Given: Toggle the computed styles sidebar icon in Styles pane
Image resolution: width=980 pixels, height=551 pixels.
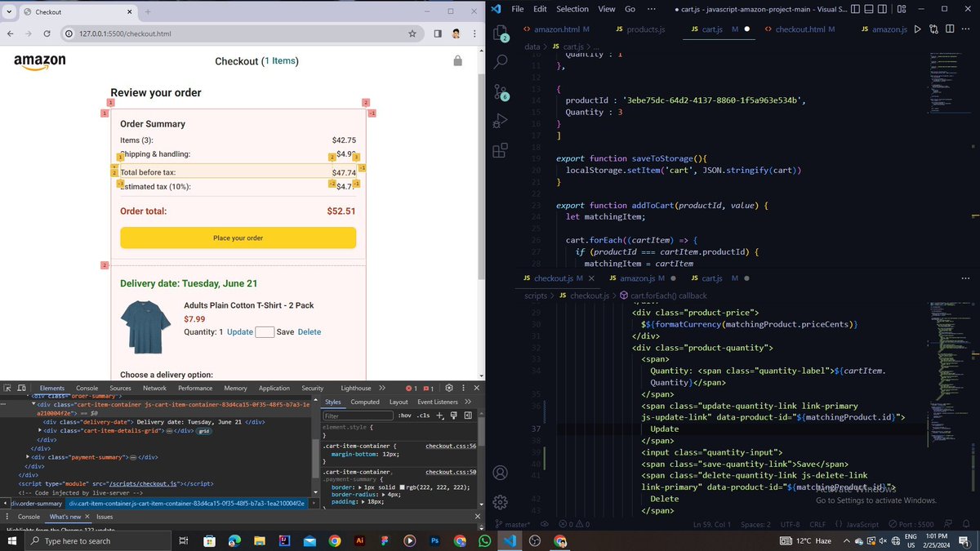Looking at the screenshot, I should click(467, 415).
